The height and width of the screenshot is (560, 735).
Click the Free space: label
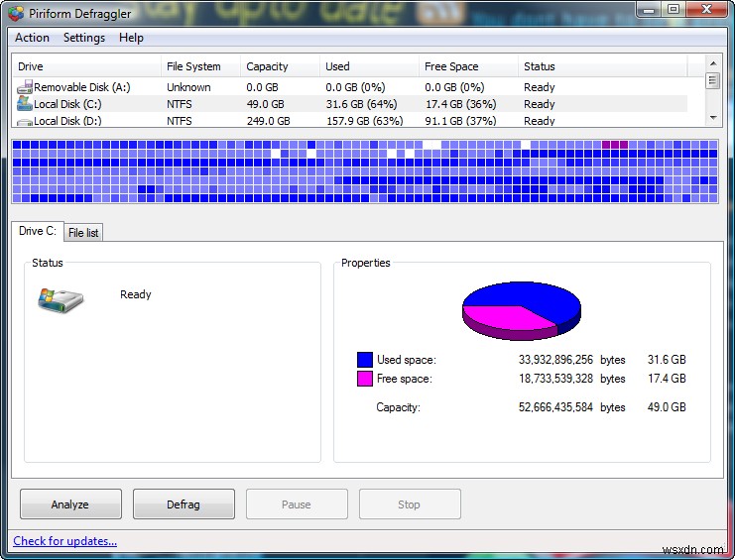405,379
